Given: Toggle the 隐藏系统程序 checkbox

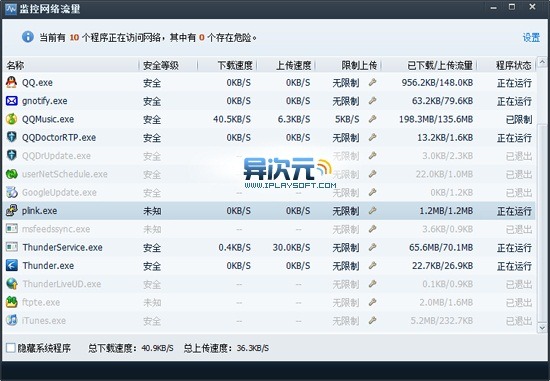Looking at the screenshot, I should click(11, 348).
